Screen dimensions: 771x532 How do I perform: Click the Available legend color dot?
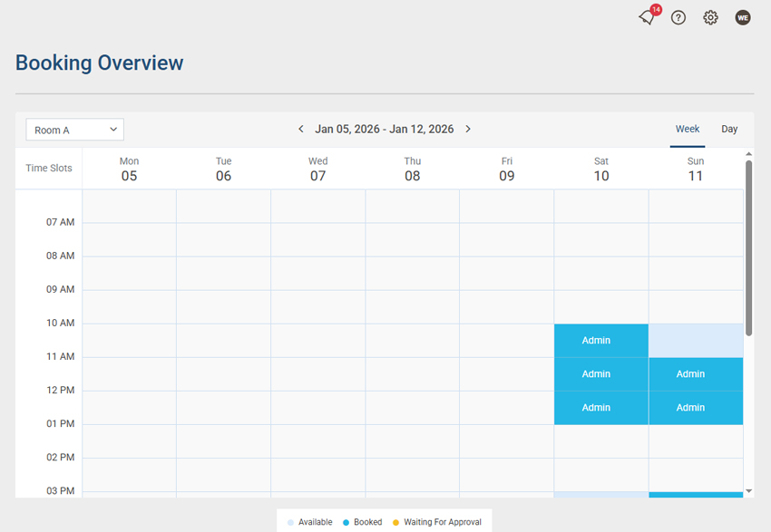coord(291,522)
